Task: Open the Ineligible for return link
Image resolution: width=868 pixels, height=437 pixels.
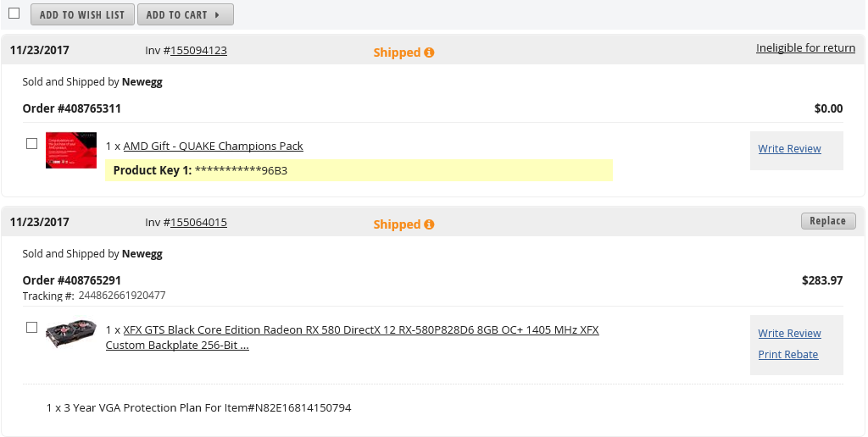Action: (805, 48)
